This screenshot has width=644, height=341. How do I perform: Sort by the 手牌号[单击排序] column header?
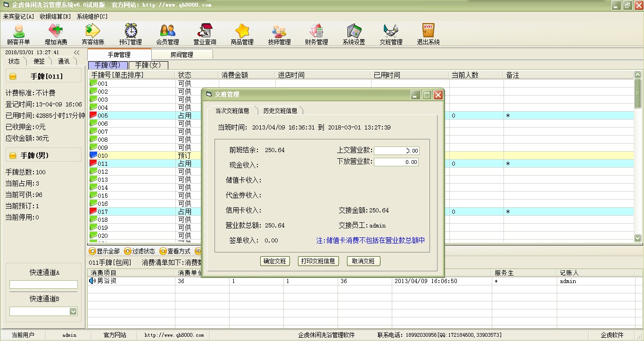[x=132, y=75]
